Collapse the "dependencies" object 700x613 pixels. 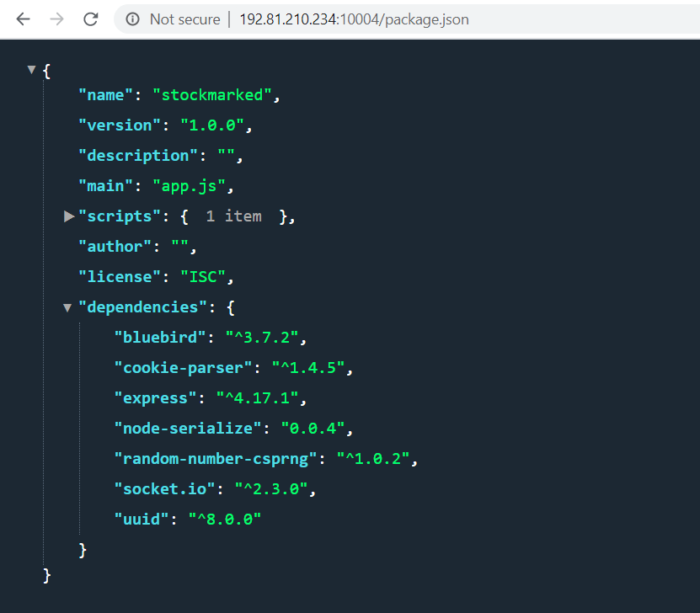click(67, 307)
